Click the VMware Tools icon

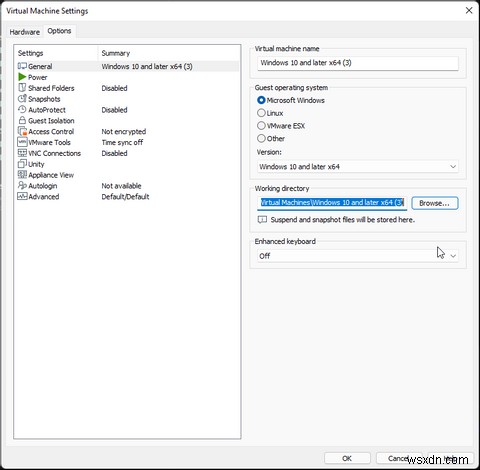click(22, 142)
